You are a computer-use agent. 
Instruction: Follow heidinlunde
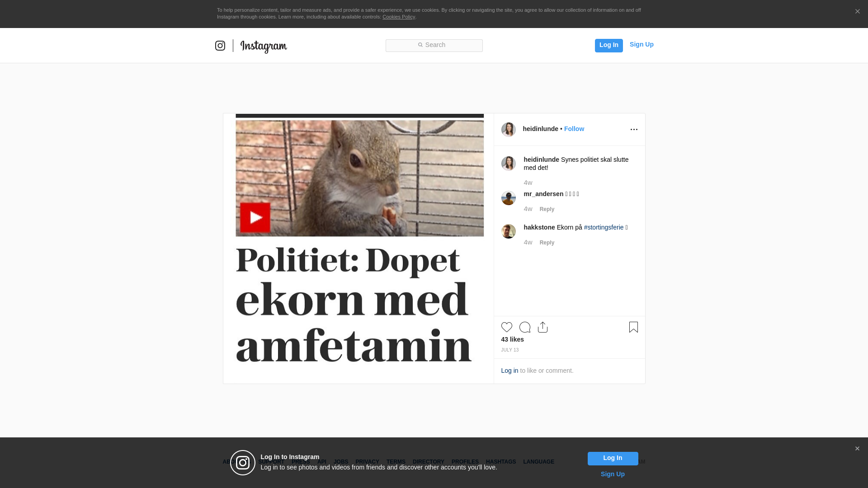pos(574,129)
